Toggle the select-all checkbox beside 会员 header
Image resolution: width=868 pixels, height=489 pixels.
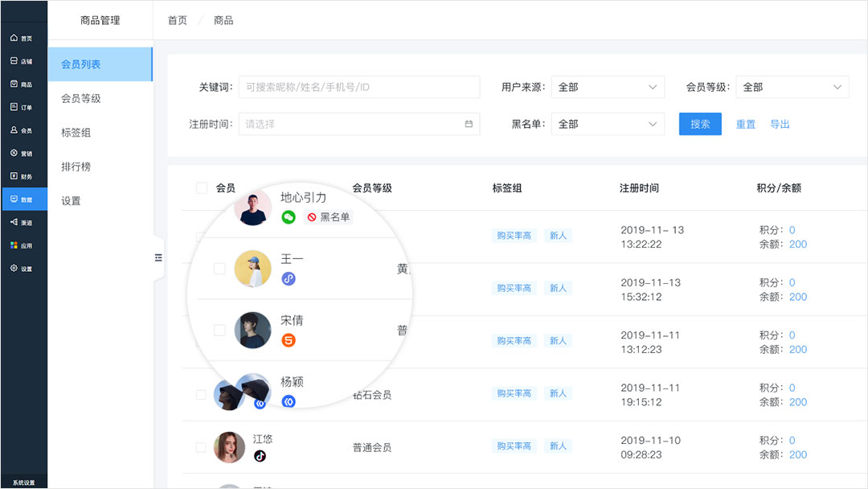point(202,188)
